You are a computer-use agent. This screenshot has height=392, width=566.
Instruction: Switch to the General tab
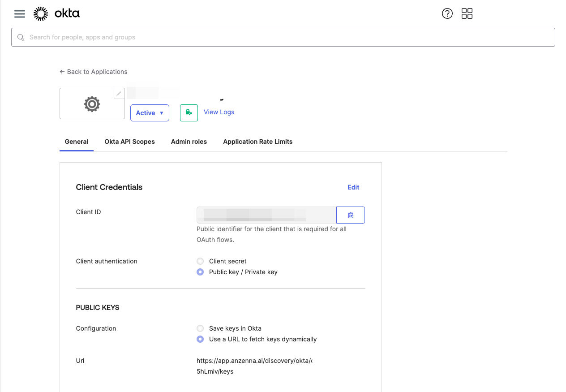click(77, 142)
